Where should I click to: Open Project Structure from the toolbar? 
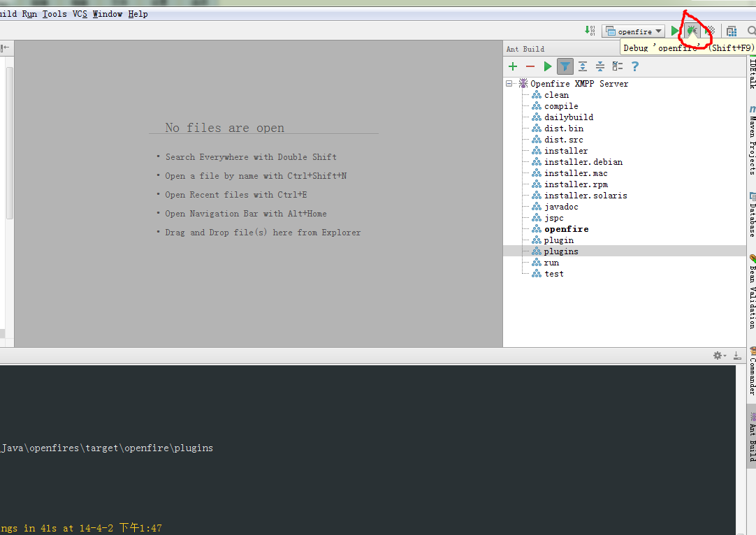(730, 31)
